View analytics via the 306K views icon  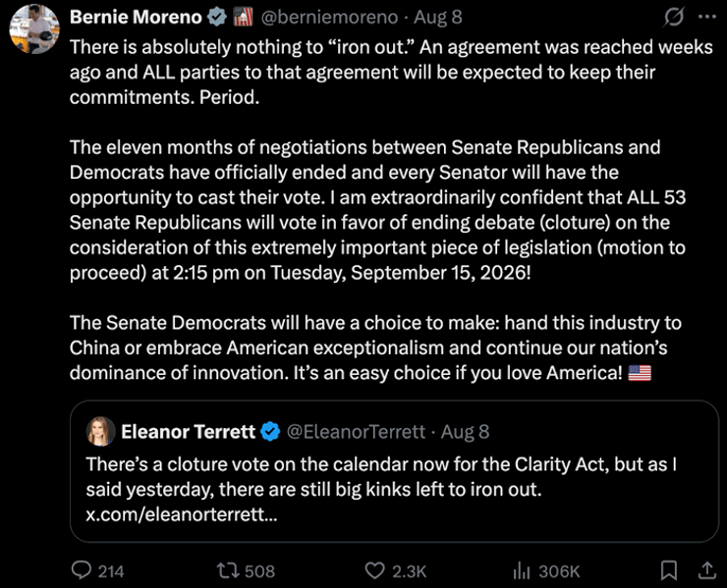point(522,570)
